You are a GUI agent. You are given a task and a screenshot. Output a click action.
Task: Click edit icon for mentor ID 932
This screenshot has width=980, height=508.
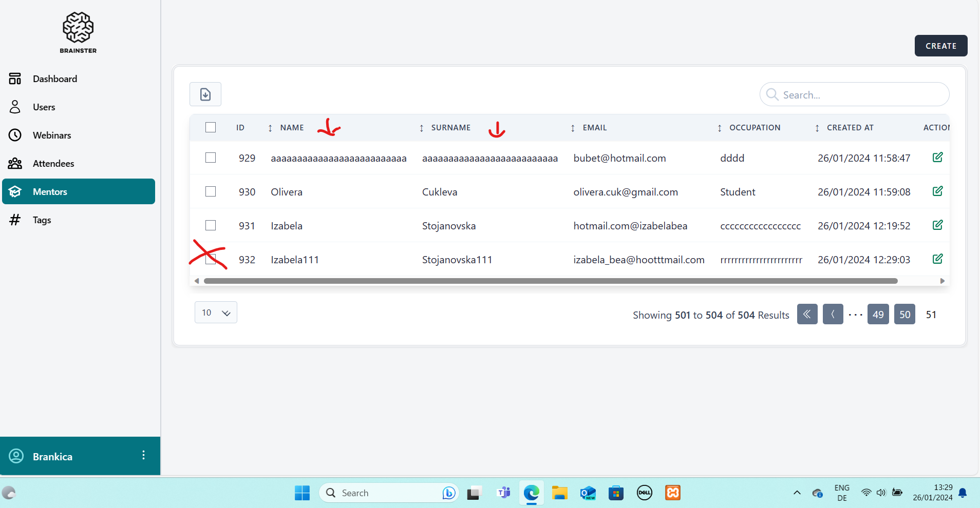(x=937, y=259)
